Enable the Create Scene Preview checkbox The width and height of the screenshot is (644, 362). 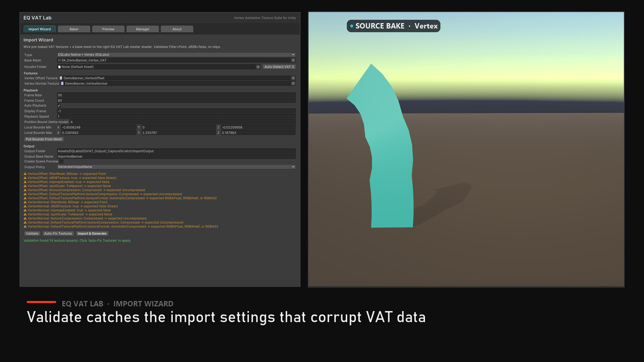[x=61, y=161]
